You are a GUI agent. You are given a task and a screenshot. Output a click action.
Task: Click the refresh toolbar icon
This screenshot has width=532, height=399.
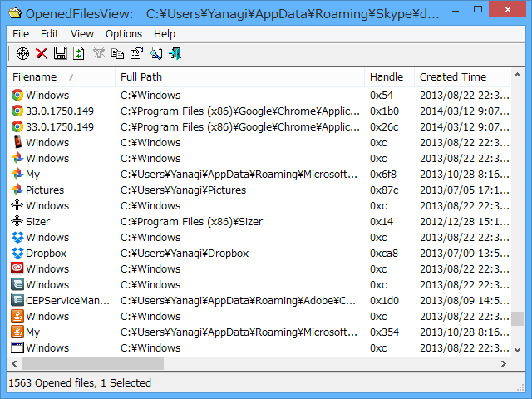[x=79, y=53]
